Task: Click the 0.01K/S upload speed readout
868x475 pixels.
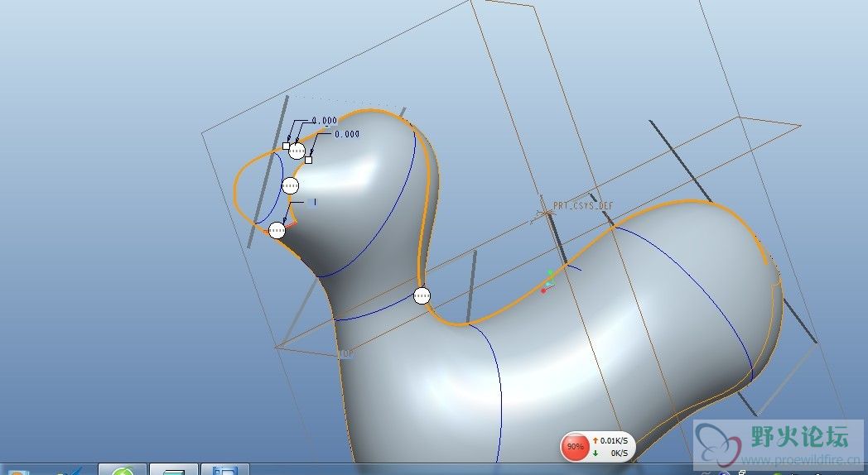Action: point(614,441)
